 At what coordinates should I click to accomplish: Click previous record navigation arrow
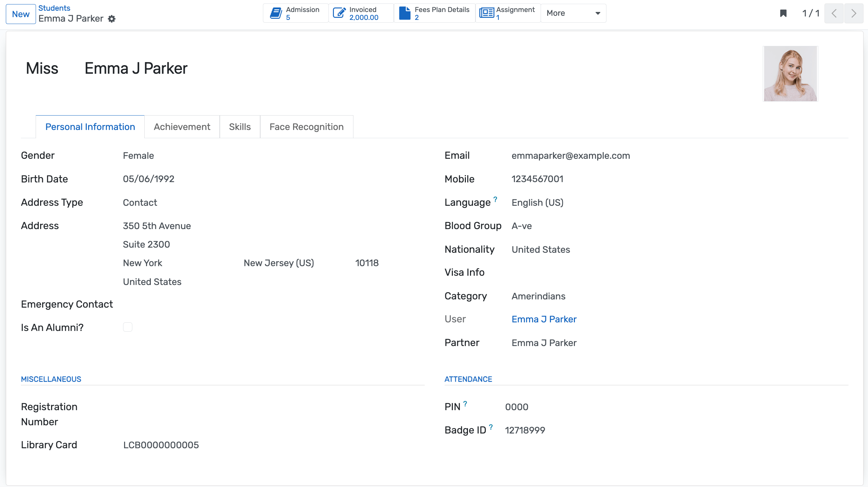point(834,14)
